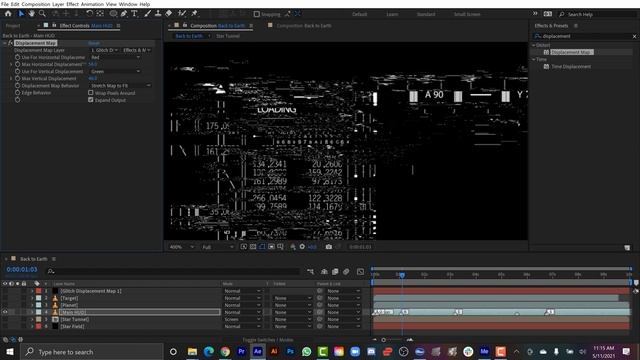Screen dimensions: 640x360
Task: Open the Use For Vertical Displacement Green dropdown
Action: [115, 71]
